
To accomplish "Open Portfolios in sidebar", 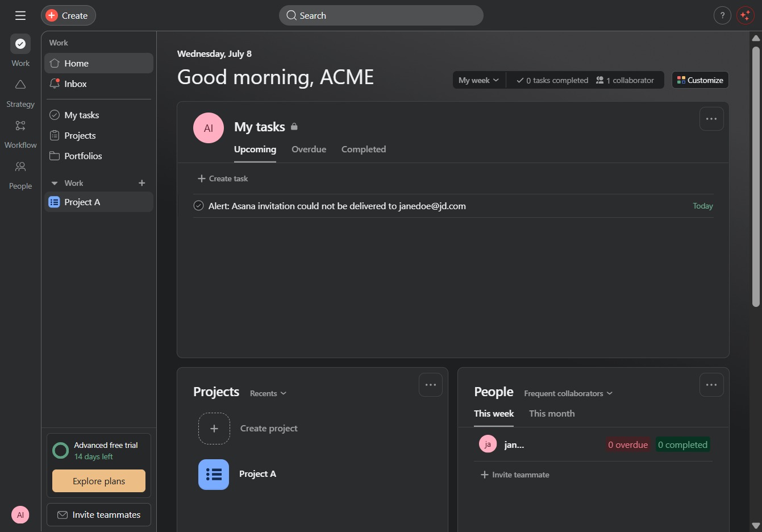I will coord(99,156).
